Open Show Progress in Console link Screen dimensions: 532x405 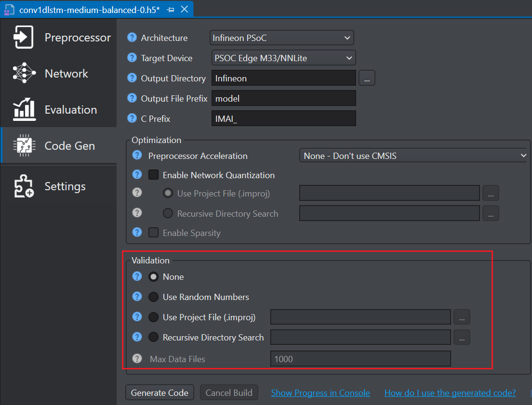[x=320, y=393]
